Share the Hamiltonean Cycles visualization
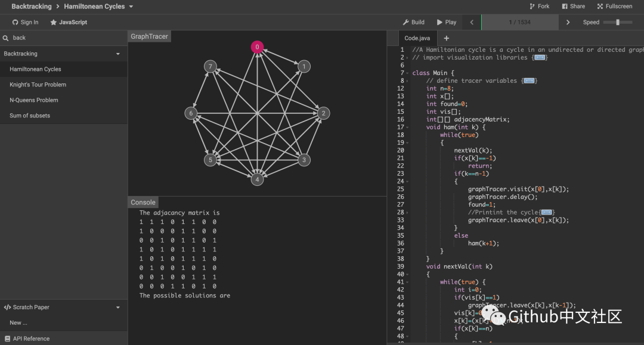This screenshot has width=644, height=345. [x=572, y=6]
